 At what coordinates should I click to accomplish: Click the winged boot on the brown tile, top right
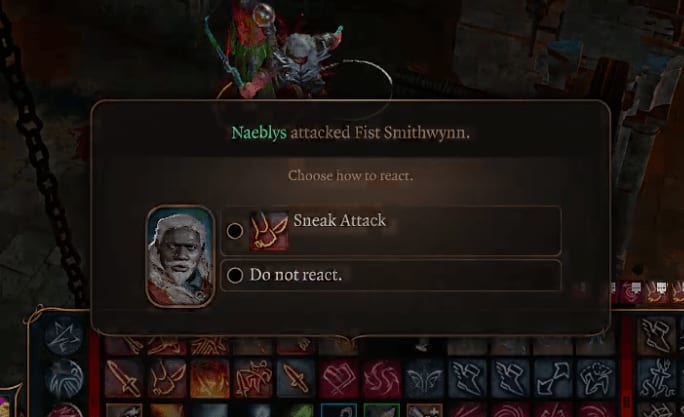(657, 335)
